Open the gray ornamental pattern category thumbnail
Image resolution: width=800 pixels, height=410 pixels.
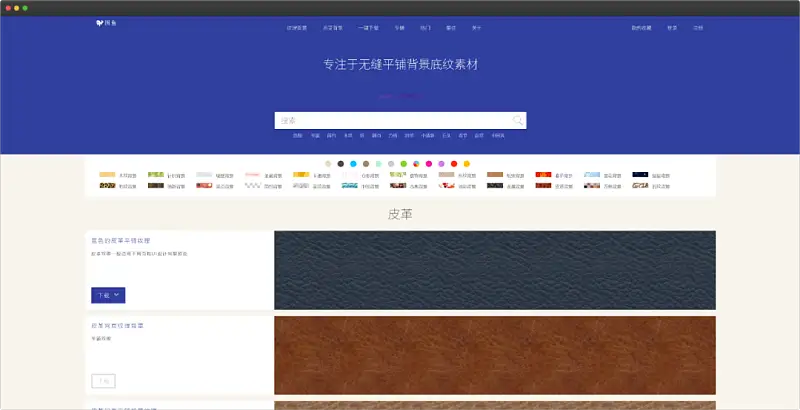point(301,186)
